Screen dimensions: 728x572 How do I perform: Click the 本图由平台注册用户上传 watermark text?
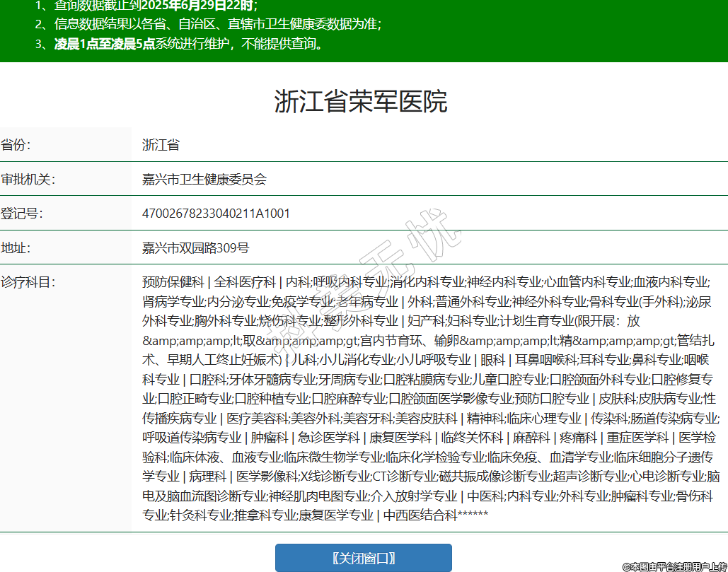click(674, 566)
